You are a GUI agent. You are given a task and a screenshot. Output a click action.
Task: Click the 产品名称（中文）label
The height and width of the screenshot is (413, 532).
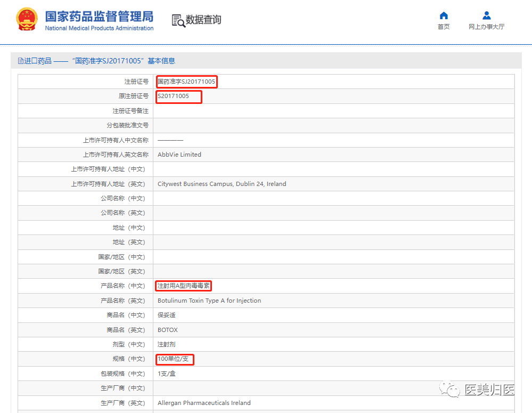coord(123,286)
